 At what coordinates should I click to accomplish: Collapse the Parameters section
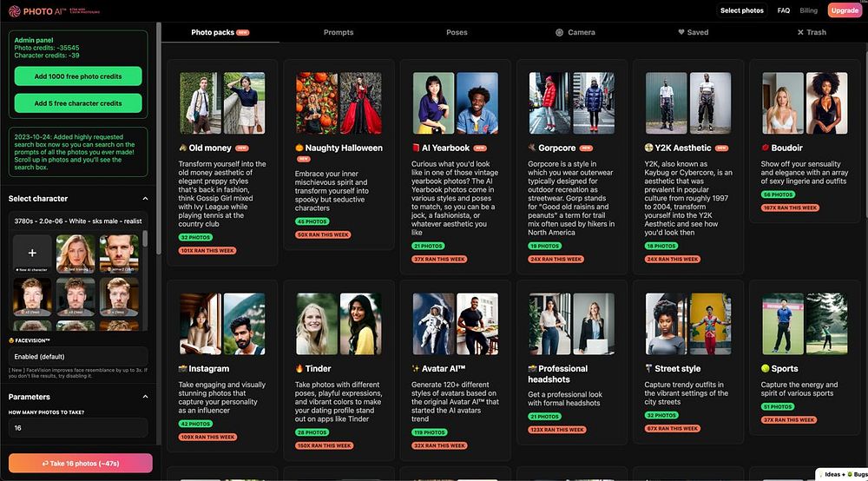pyautogui.click(x=145, y=397)
